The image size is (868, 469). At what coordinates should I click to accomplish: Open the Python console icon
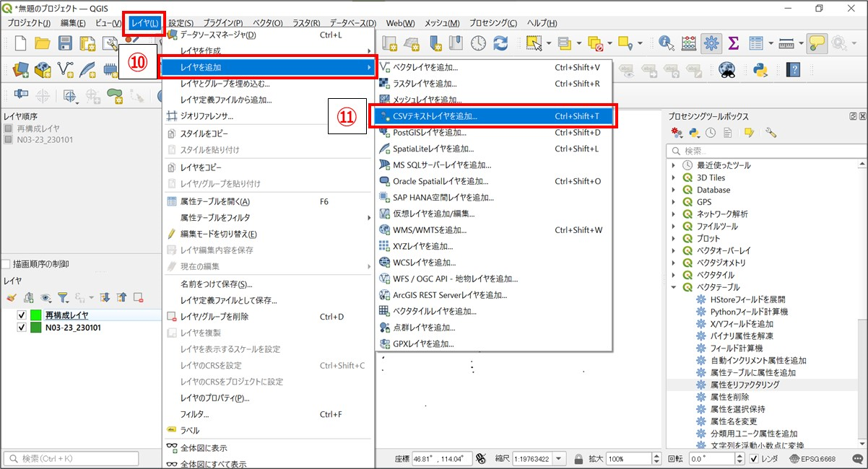[x=760, y=70]
